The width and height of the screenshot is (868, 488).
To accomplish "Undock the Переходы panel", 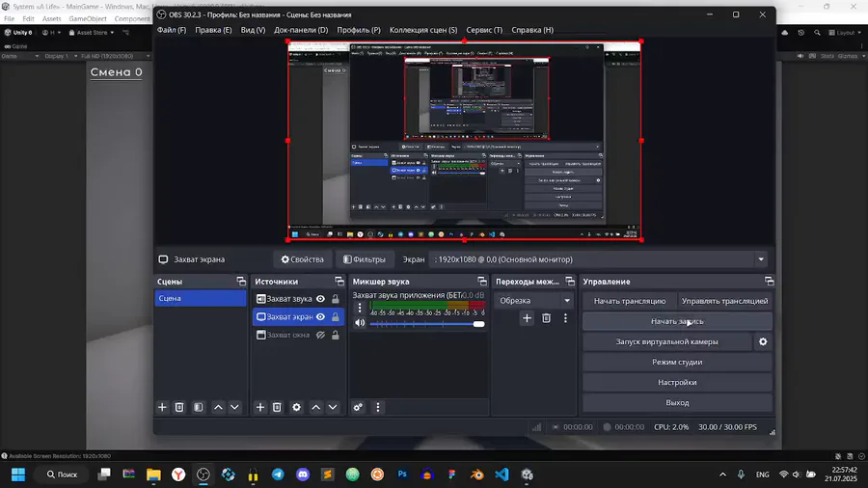I will (570, 282).
